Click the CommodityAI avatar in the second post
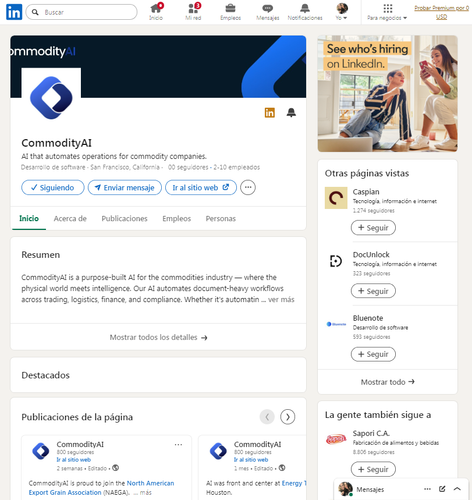472x500 pixels. tap(218, 451)
